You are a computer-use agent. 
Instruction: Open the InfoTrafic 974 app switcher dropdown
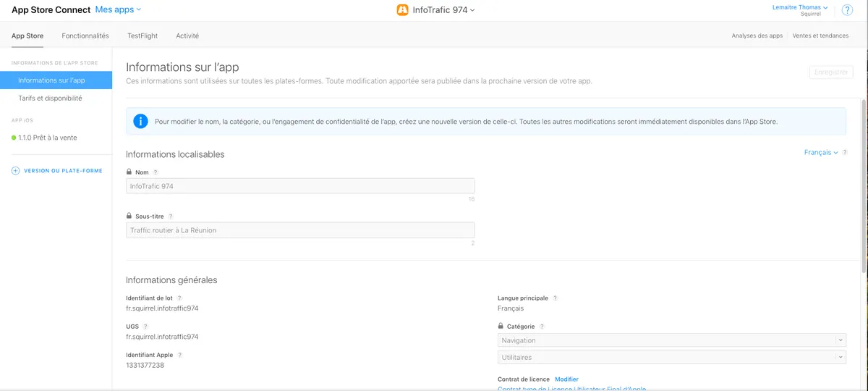pyautogui.click(x=443, y=10)
